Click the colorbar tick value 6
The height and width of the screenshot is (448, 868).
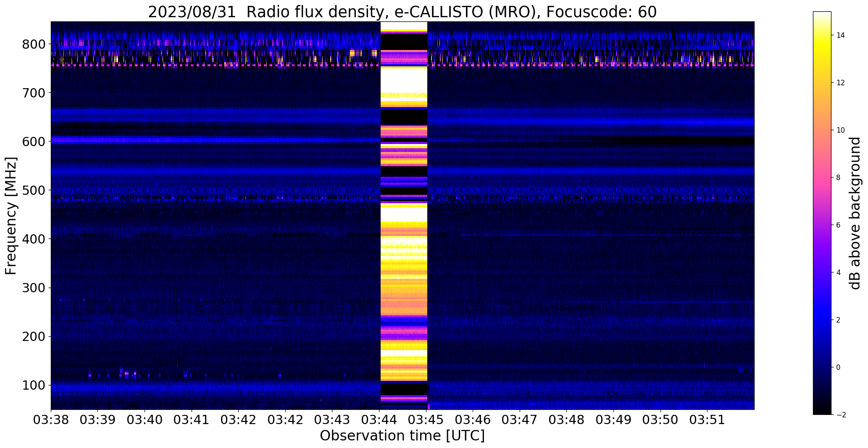coord(839,225)
